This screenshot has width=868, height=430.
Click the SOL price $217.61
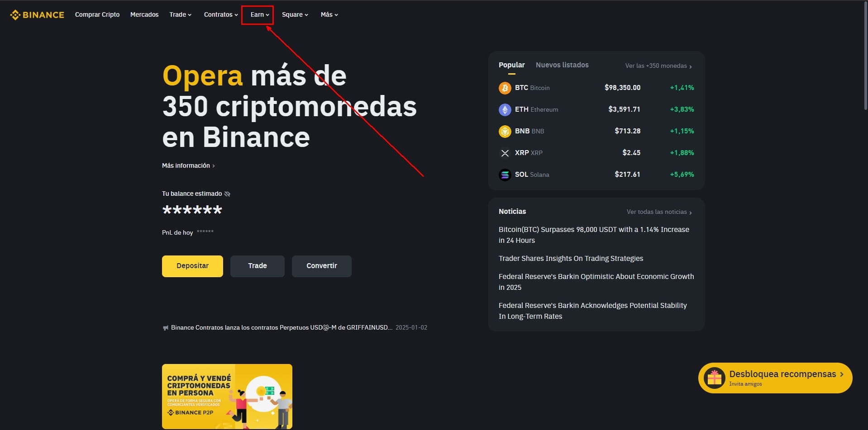click(x=627, y=175)
